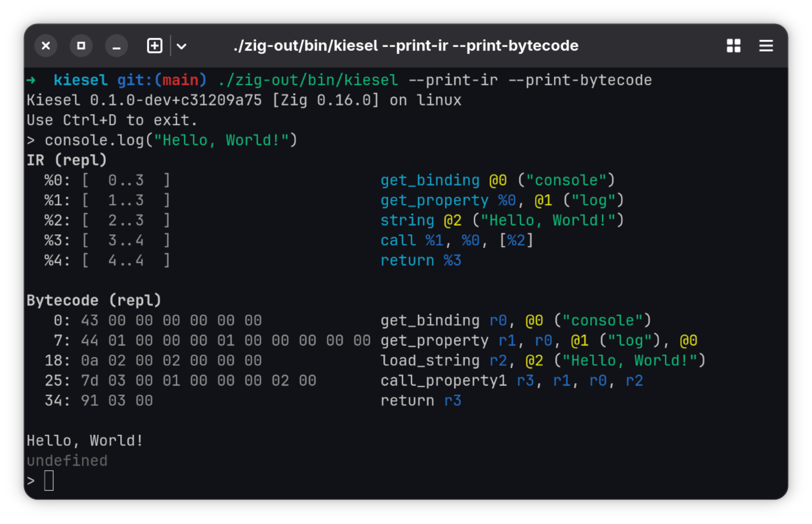This screenshot has width=812, height=524.
Task: Click the undefined result text
Action: (x=67, y=460)
